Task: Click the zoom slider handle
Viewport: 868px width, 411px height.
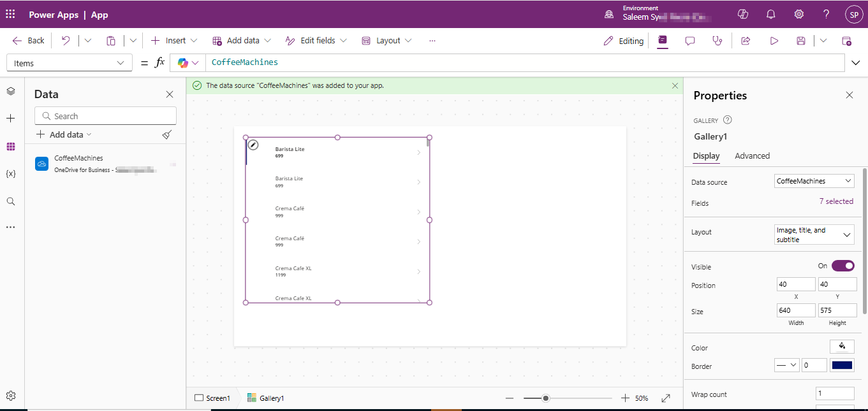Action: click(546, 398)
